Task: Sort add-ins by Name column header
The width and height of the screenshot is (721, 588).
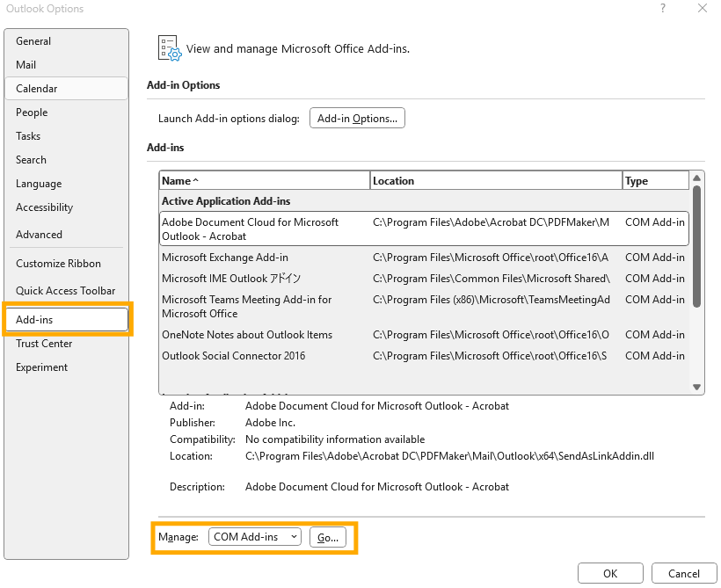Action: point(265,181)
